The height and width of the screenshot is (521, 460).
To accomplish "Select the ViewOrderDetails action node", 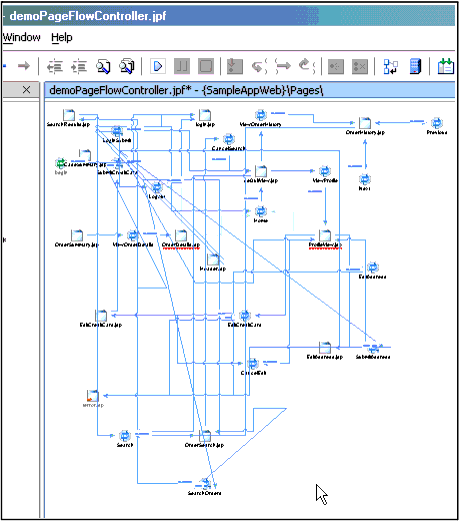I will [133, 235].
